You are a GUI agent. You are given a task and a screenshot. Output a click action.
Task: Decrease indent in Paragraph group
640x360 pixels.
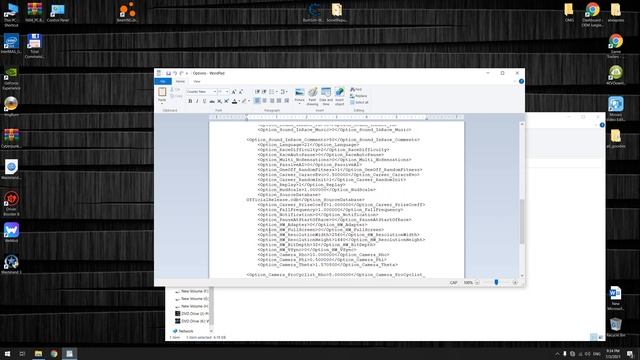pyautogui.click(x=257, y=92)
